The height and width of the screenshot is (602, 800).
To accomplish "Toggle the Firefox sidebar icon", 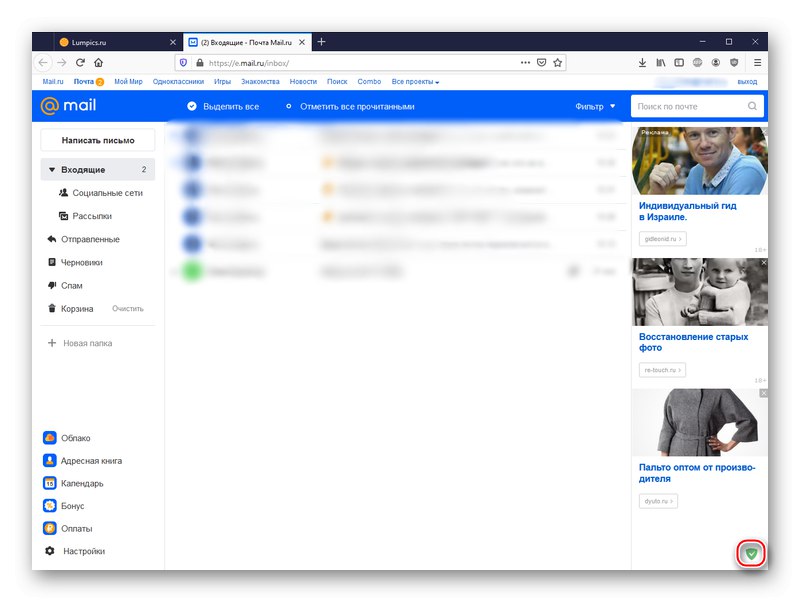I will tap(679, 62).
